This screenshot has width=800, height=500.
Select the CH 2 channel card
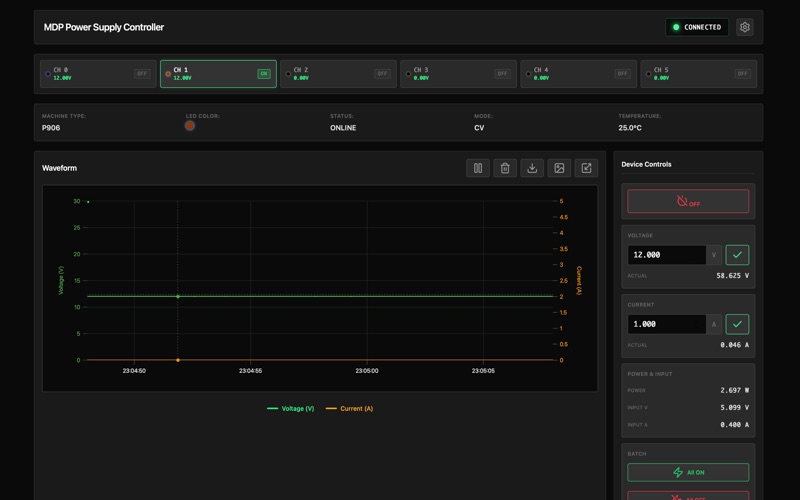[338, 74]
